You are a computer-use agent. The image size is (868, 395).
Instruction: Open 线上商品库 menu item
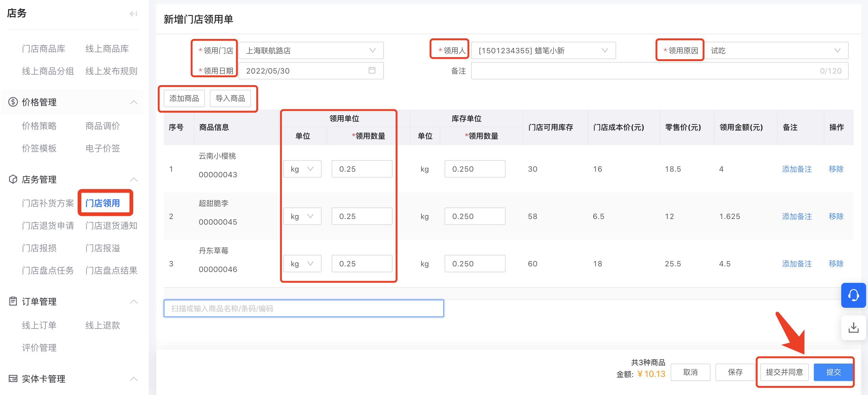107,49
